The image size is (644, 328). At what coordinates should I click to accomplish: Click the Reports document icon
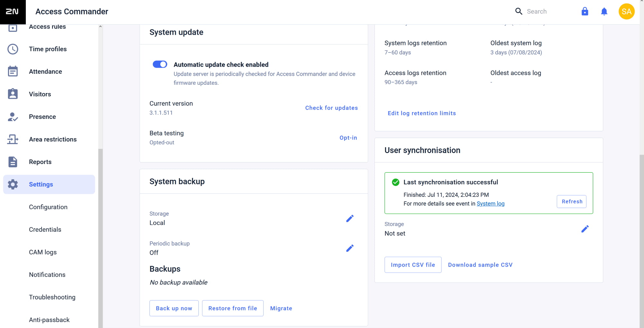[x=13, y=162]
